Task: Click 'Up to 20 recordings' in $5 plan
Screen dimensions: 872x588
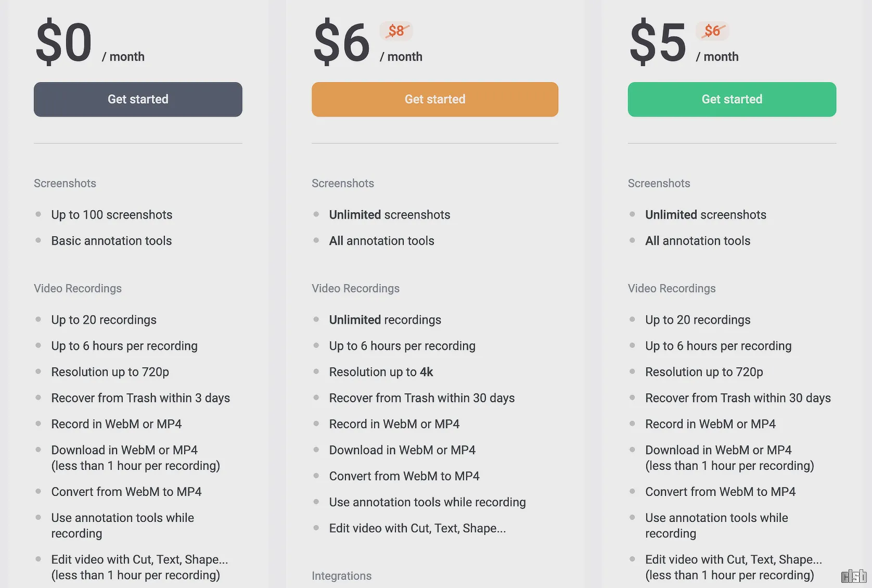Action: click(698, 320)
